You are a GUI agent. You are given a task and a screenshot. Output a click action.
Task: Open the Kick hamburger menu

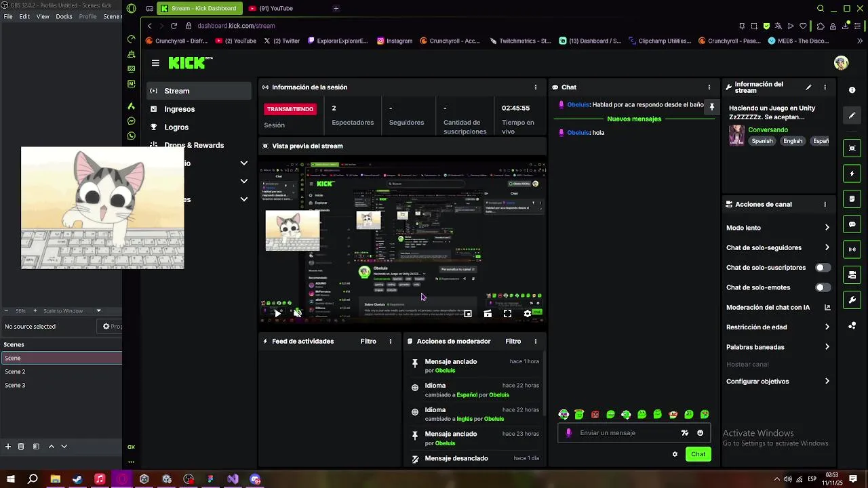coord(155,63)
